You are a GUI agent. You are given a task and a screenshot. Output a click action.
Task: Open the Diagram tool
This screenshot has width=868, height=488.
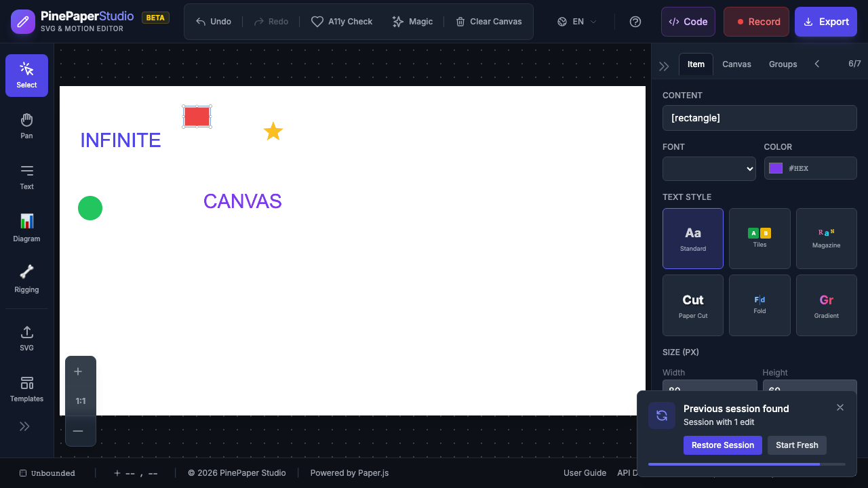pyautogui.click(x=26, y=227)
